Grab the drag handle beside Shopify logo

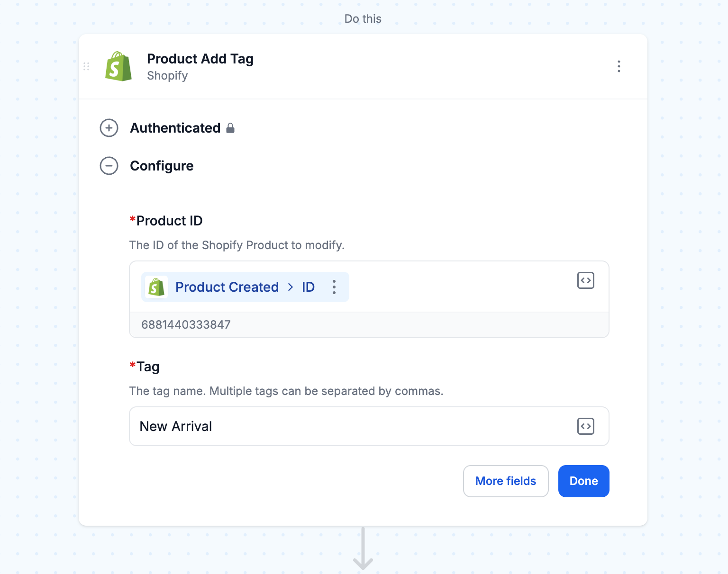[x=86, y=66]
